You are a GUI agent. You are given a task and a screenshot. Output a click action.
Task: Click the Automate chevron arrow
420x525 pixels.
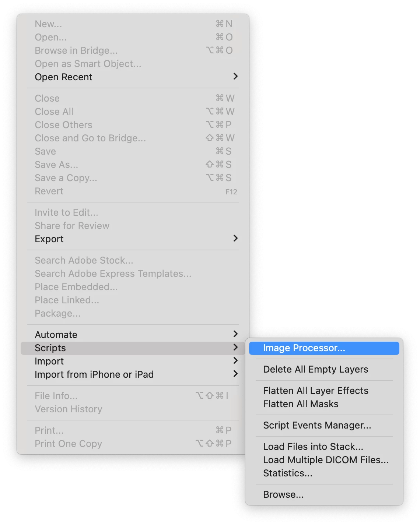tap(235, 334)
